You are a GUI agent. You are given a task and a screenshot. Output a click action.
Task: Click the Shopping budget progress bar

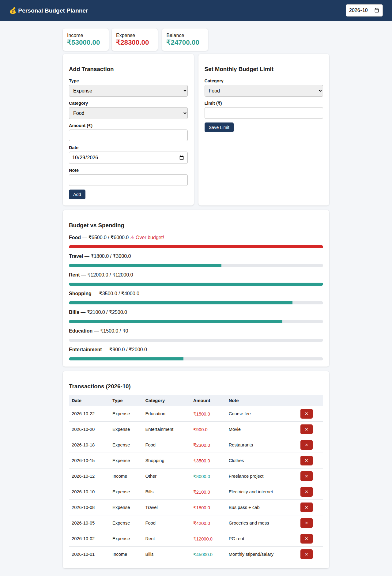196,303
